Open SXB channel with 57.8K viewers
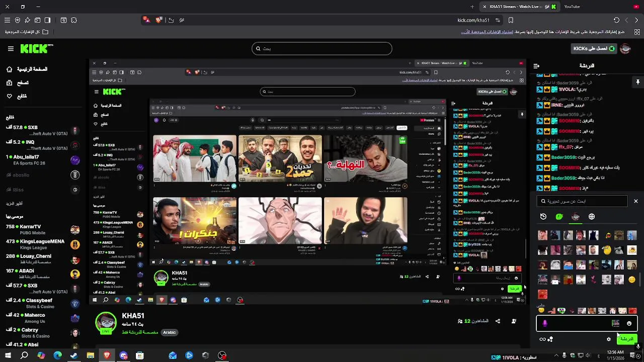 (x=42, y=131)
